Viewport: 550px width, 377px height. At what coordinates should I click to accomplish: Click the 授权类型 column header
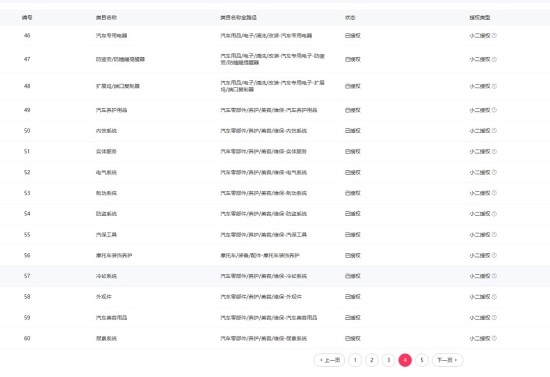(480, 18)
